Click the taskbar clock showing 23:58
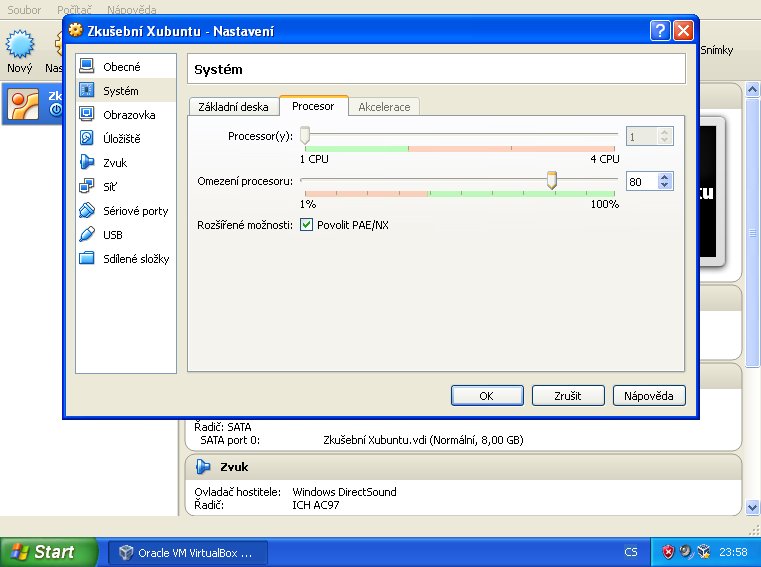Screen dimensions: 761x567 733,552
